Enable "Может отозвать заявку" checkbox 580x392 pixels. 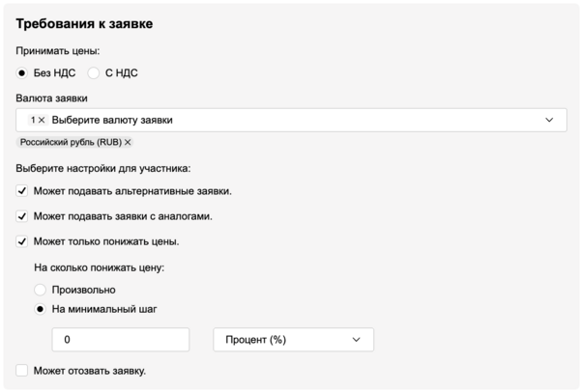click(22, 371)
